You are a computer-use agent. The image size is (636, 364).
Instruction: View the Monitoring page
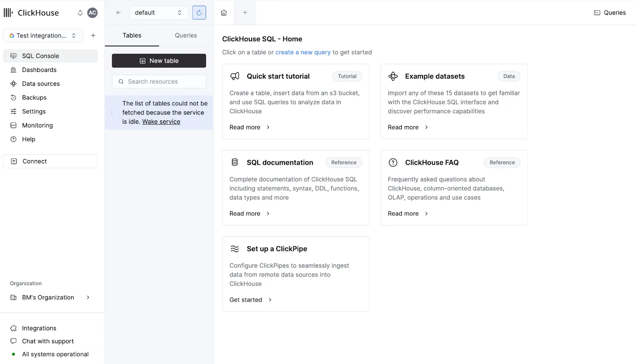(x=50, y=126)
